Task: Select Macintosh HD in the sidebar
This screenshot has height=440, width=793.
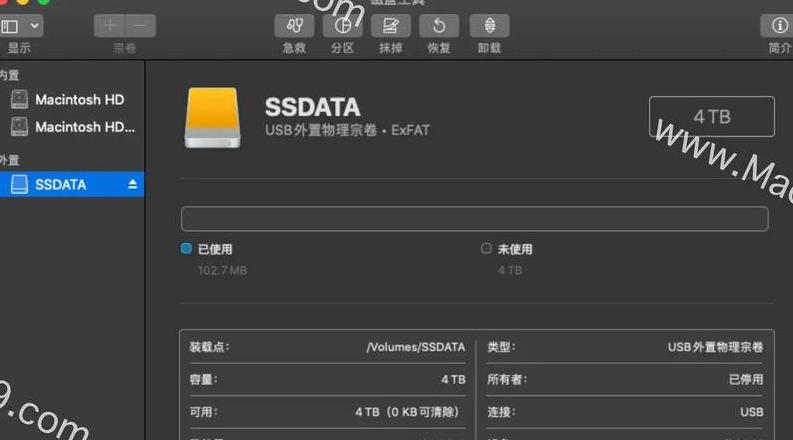Action: (x=79, y=100)
